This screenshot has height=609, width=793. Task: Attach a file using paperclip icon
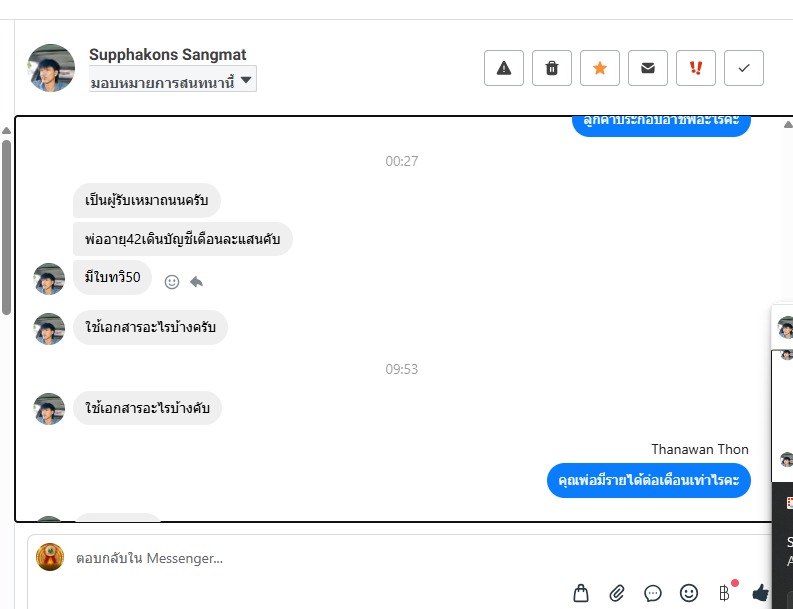tap(617, 593)
